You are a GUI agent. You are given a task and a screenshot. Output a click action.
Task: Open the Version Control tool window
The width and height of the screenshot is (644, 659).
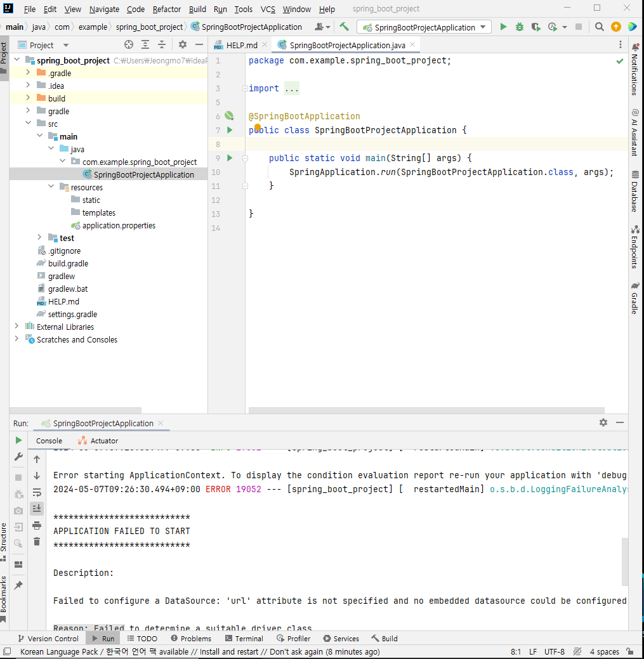[48, 639]
